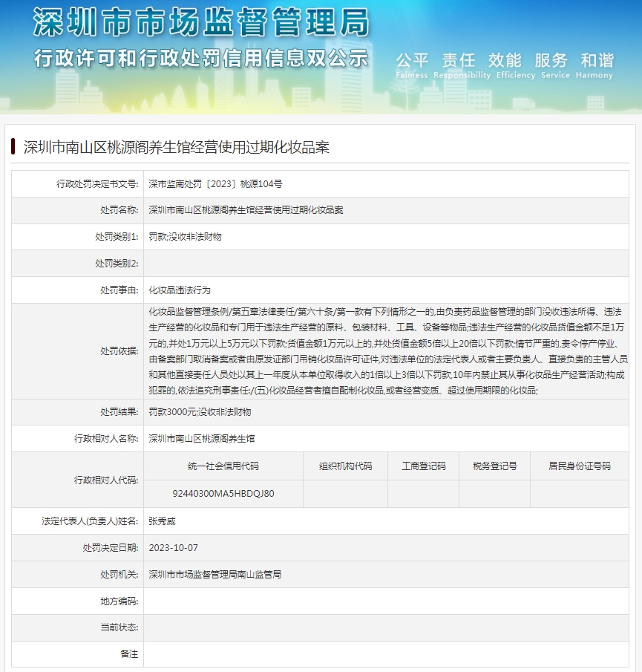Click the 处罚结果 label
642x672 pixels.
[x=119, y=412]
